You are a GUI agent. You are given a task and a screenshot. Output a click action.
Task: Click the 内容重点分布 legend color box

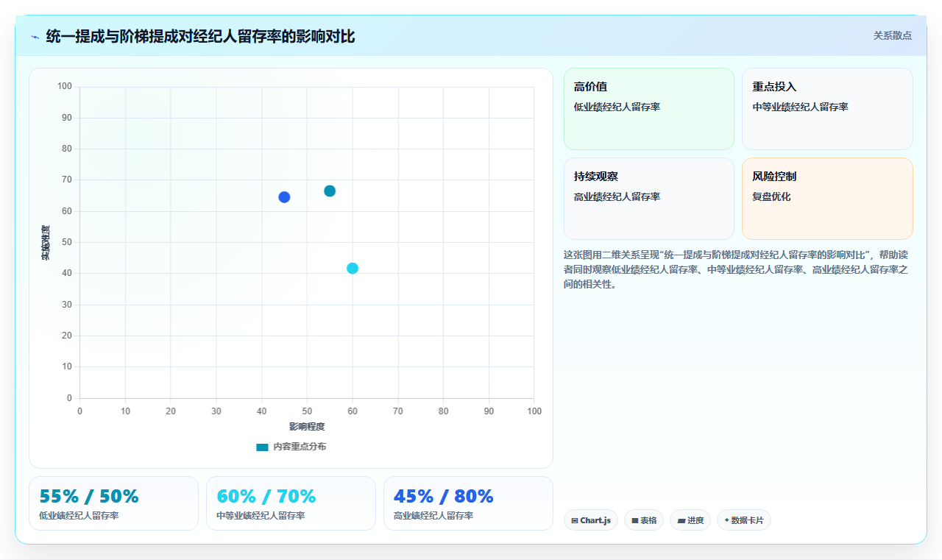(262, 447)
